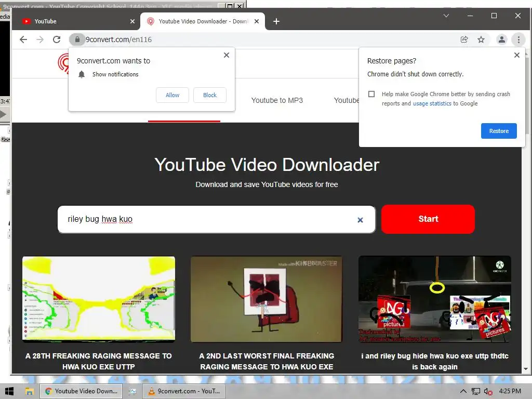Reload the 9convert page

pyautogui.click(x=57, y=39)
